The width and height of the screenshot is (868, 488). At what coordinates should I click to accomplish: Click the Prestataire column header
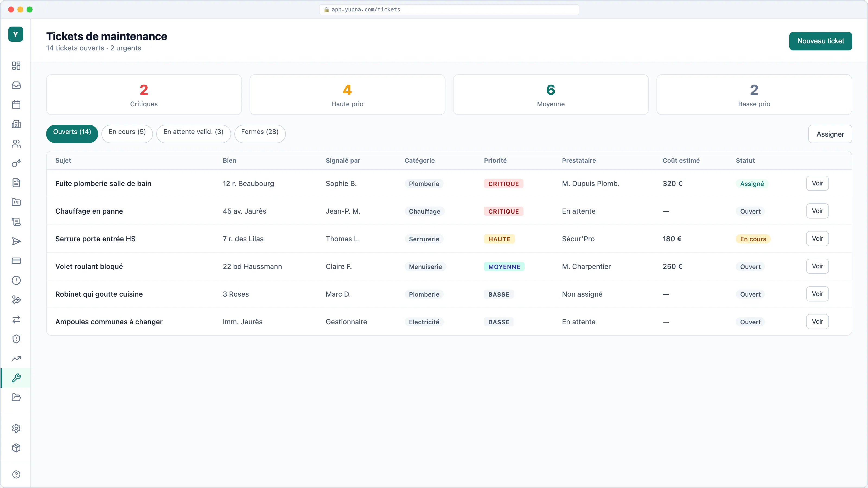[x=579, y=160]
